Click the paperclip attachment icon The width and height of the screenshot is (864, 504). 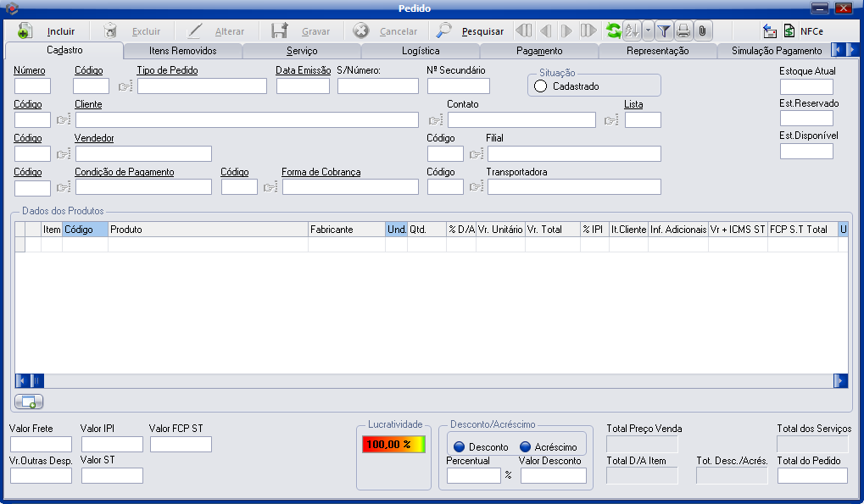703,31
